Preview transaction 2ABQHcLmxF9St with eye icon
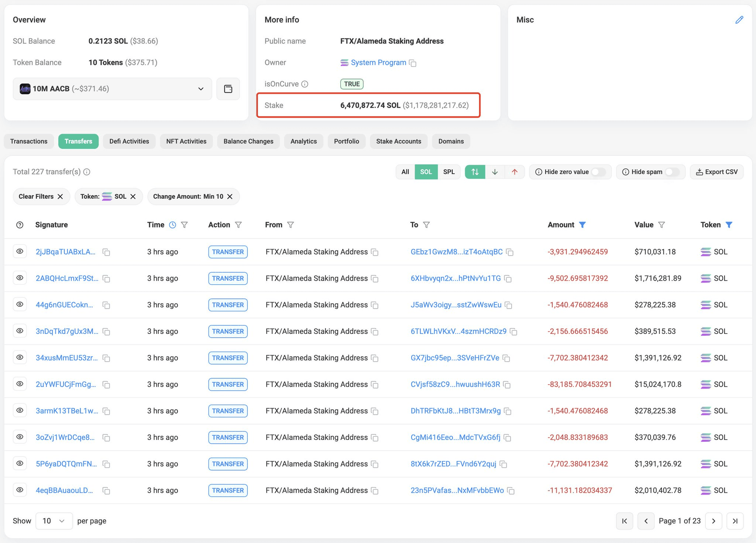Viewport: 756px width, 543px height. (x=20, y=278)
